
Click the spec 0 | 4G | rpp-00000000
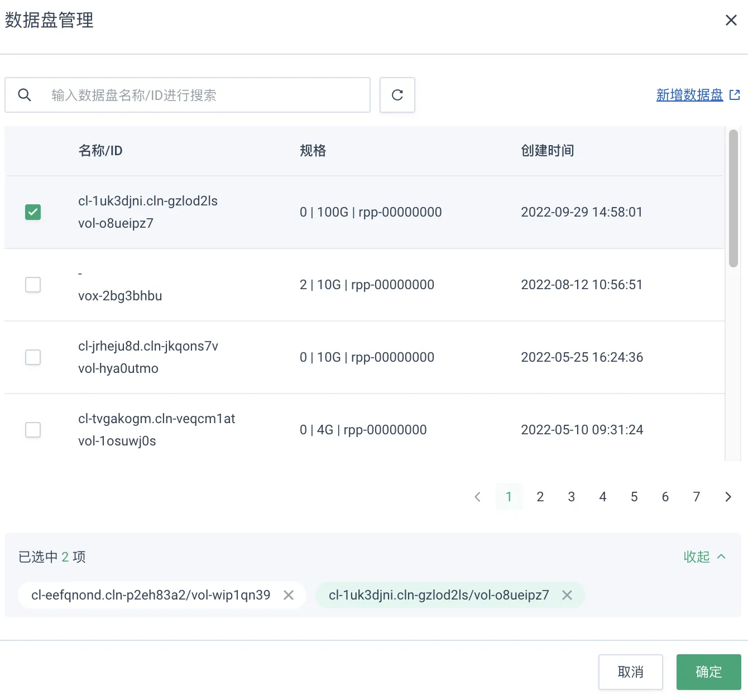coord(363,430)
